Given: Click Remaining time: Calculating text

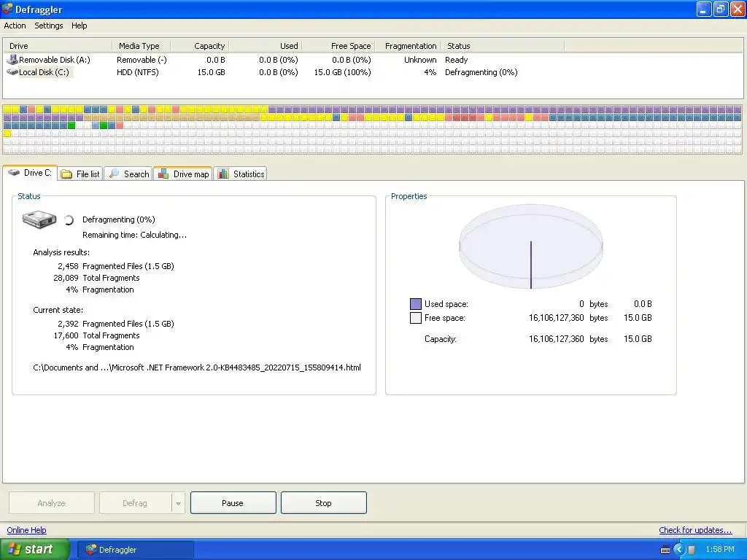Looking at the screenshot, I should (134, 235).
